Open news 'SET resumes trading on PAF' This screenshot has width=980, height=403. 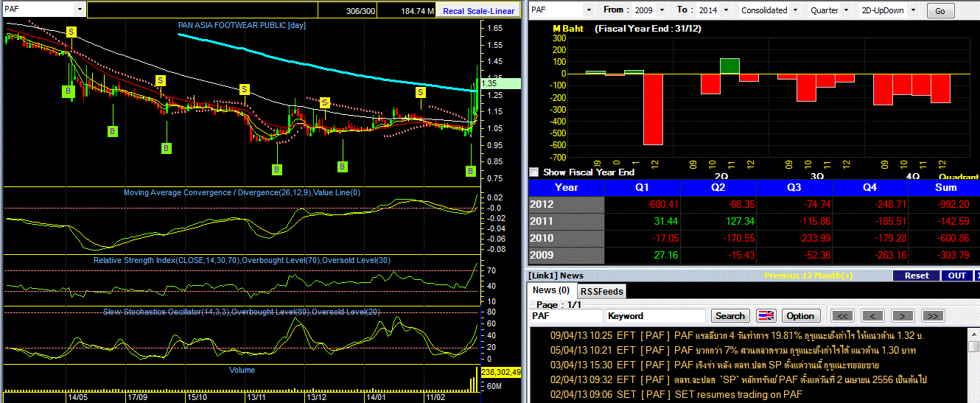pos(738,394)
